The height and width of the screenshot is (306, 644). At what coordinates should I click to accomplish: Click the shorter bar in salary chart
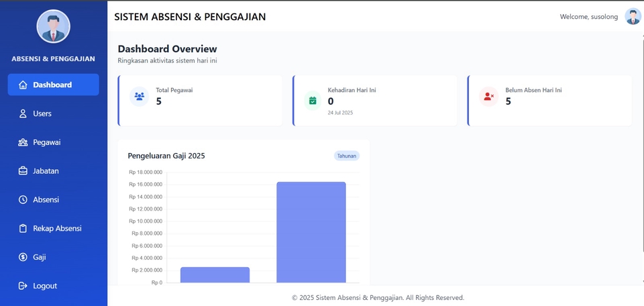click(215, 274)
